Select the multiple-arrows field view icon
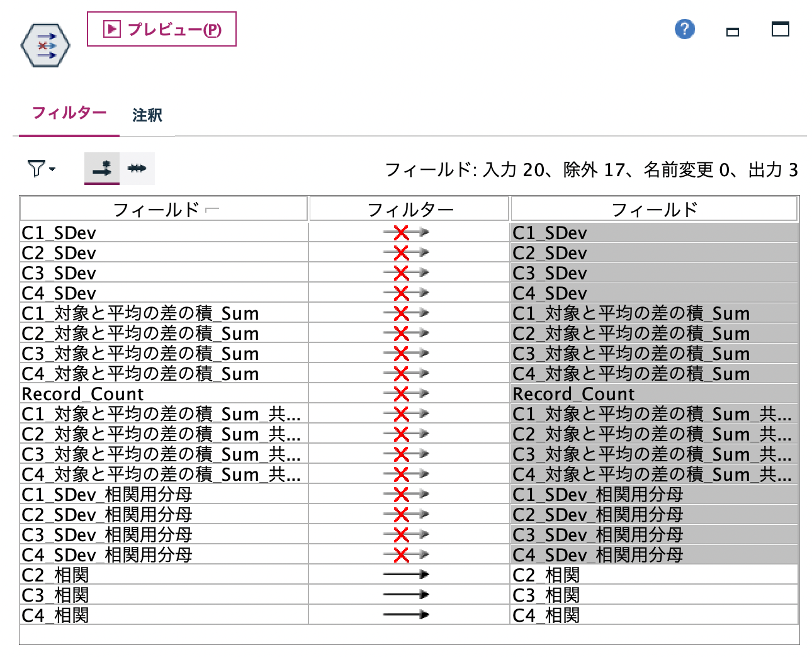Image resolution: width=812 pixels, height=657 pixels. click(137, 168)
